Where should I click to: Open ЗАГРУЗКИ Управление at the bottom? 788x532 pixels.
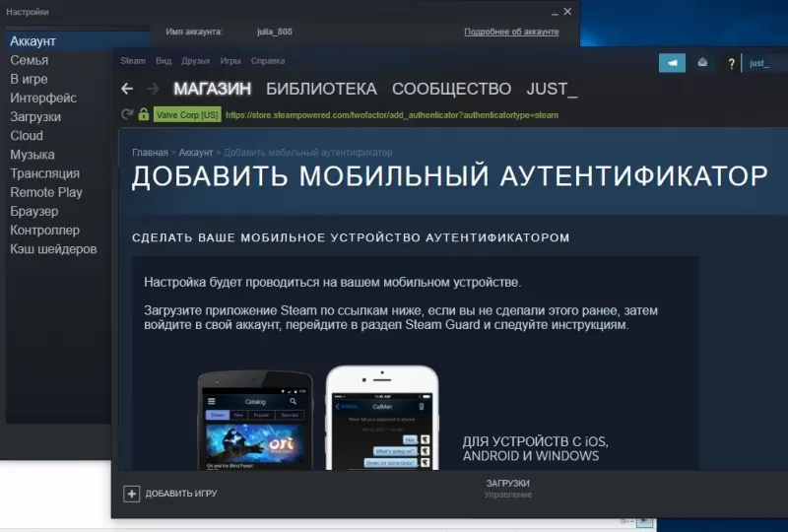507,489
